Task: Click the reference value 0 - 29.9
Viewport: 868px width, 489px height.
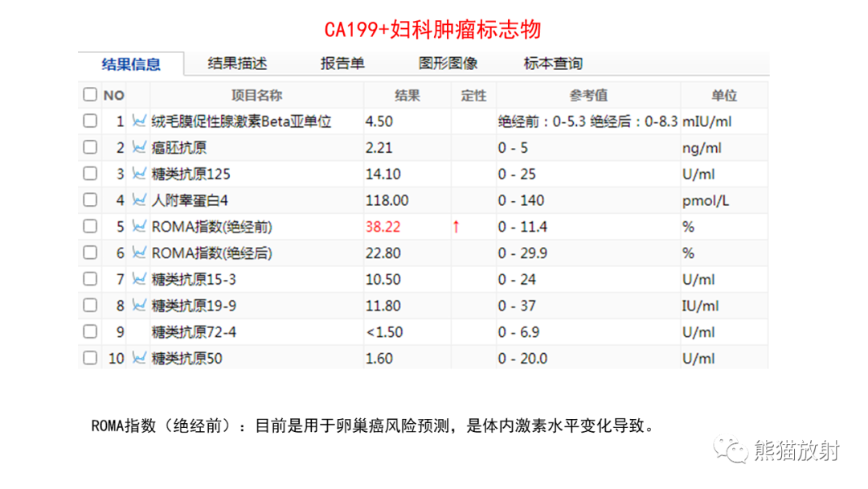Action: (x=522, y=253)
